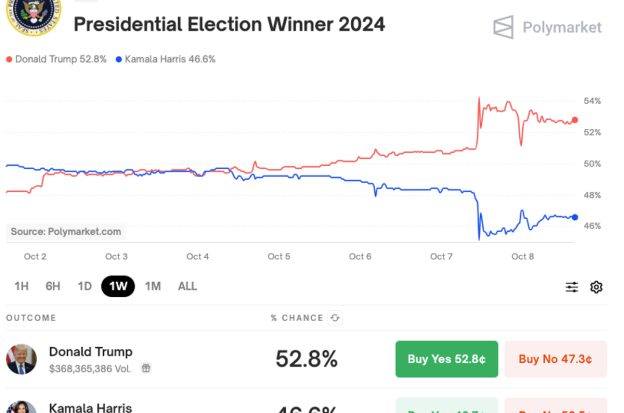Click Donald Trump's avatar photo

click(x=22, y=359)
